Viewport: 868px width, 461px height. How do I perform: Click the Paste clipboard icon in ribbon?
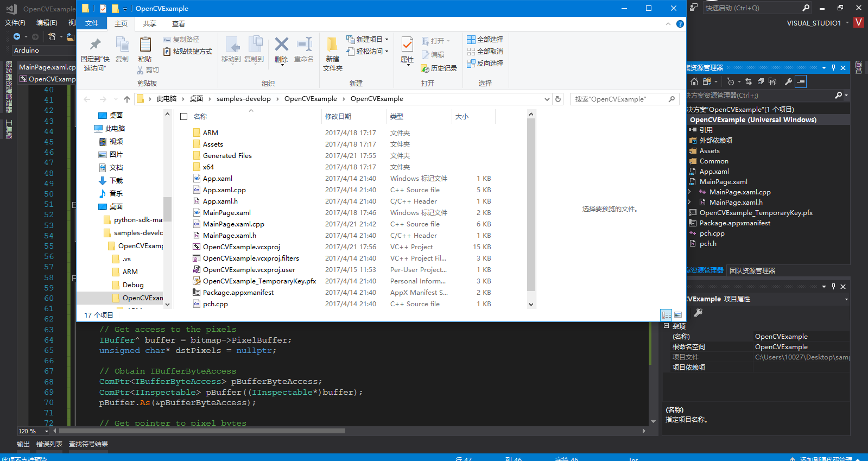145,45
